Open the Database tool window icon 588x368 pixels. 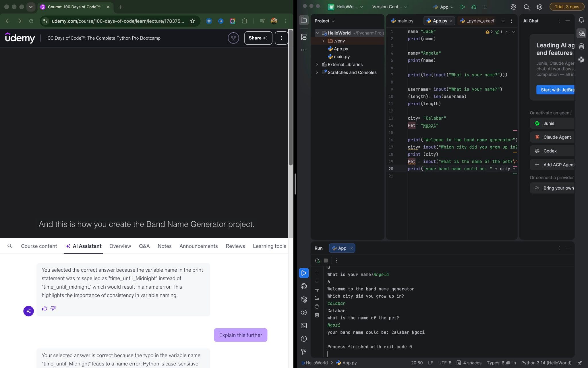coord(581,46)
